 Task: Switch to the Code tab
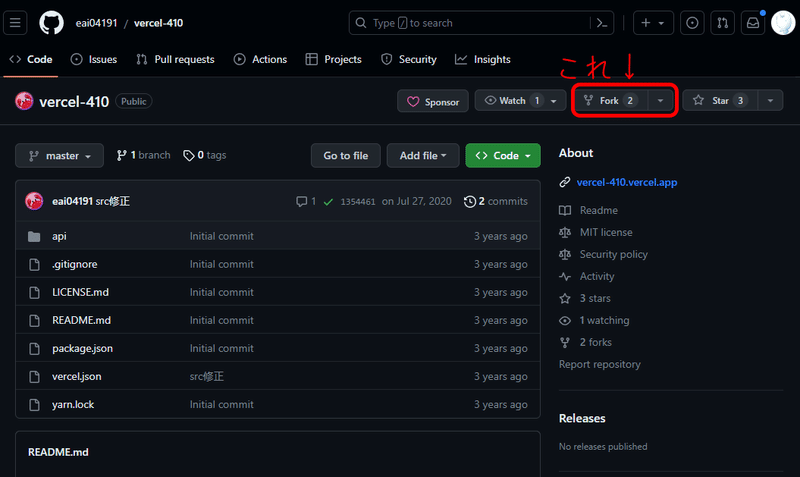click(x=31, y=59)
